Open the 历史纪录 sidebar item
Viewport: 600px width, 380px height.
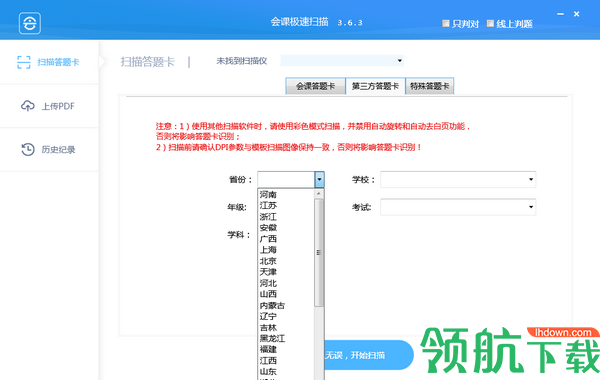click(x=49, y=150)
